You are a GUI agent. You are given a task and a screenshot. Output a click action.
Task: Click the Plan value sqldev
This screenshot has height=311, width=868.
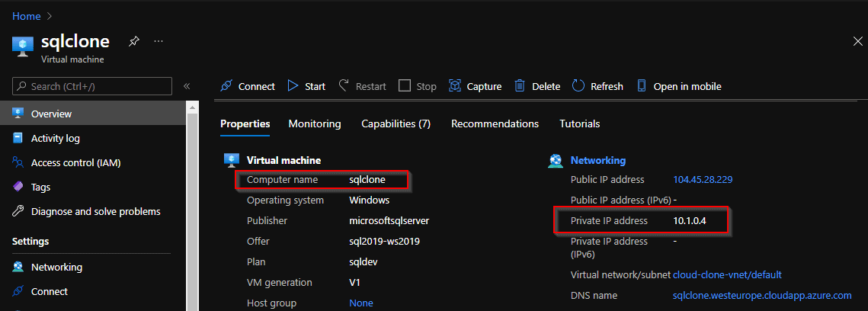click(x=364, y=261)
